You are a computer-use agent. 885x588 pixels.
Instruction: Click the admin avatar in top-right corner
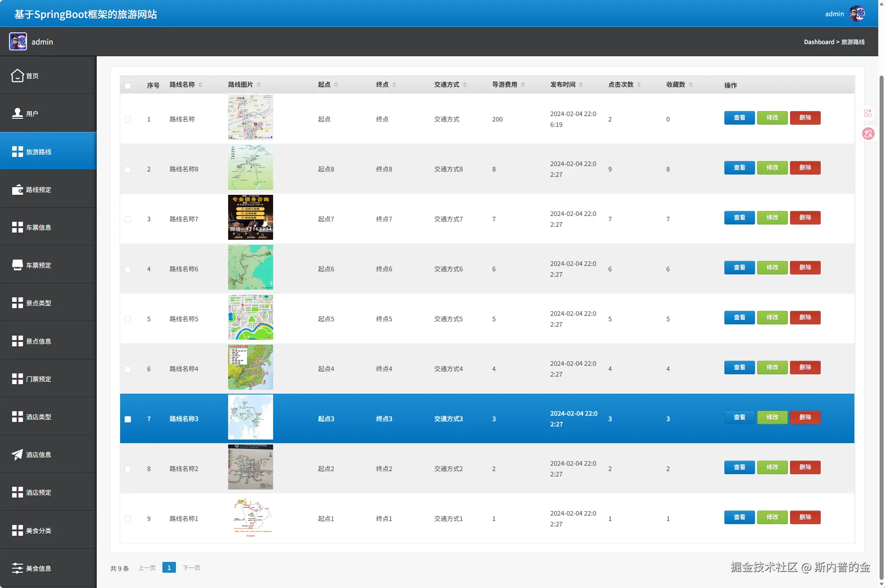click(x=857, y=13)
